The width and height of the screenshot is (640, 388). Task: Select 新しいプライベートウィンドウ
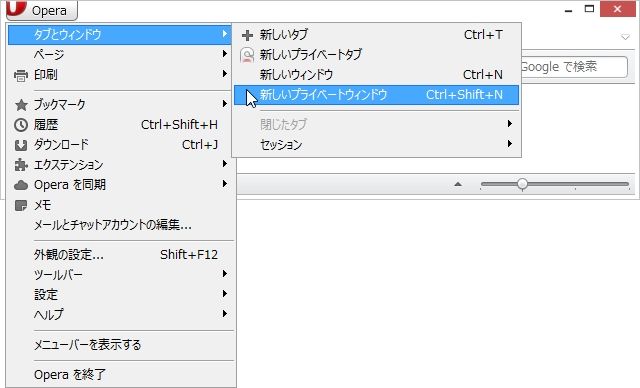click(x=376, y=95)
